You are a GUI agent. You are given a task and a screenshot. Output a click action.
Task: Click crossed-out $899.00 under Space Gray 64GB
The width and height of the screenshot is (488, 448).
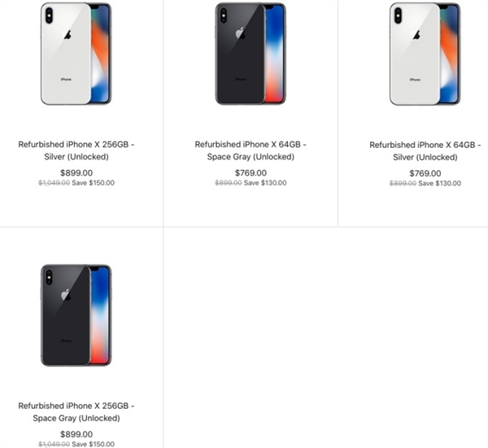(x=228, y=183)
